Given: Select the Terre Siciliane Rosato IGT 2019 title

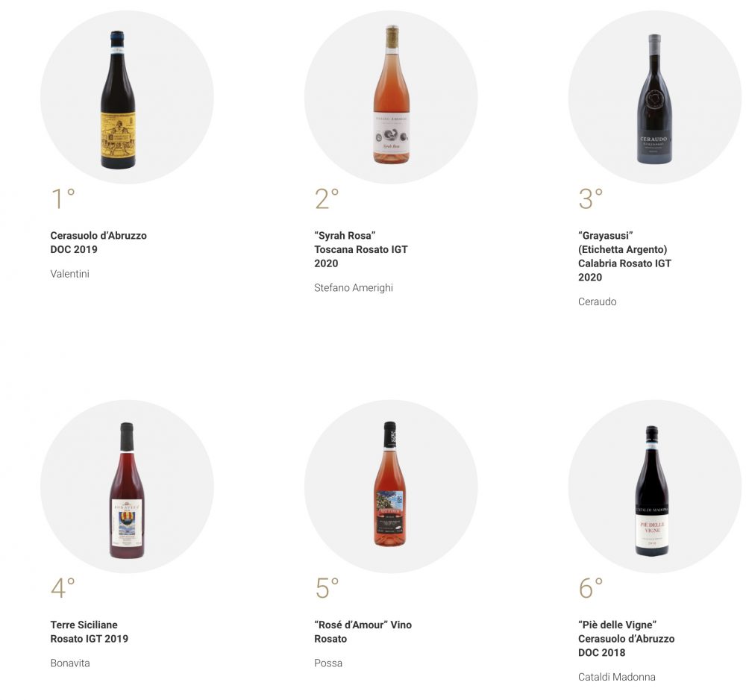Looking at the screenshot, I should coord(90,631).
